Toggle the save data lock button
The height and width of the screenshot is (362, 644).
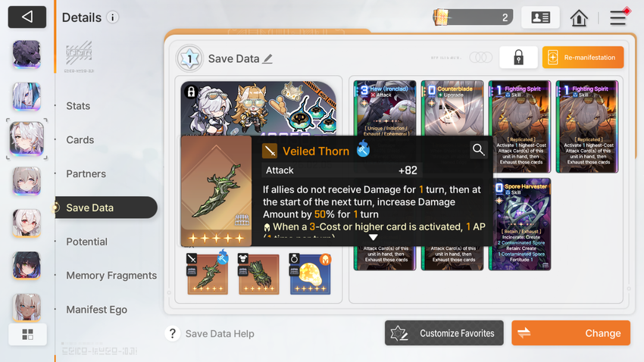click(x=518, y=58)
